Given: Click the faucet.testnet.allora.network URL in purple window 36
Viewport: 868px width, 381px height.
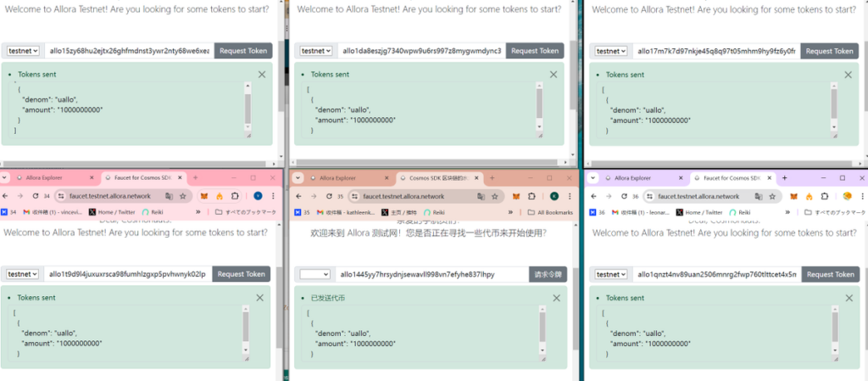Looking at the screenshot, I should 698,196.
